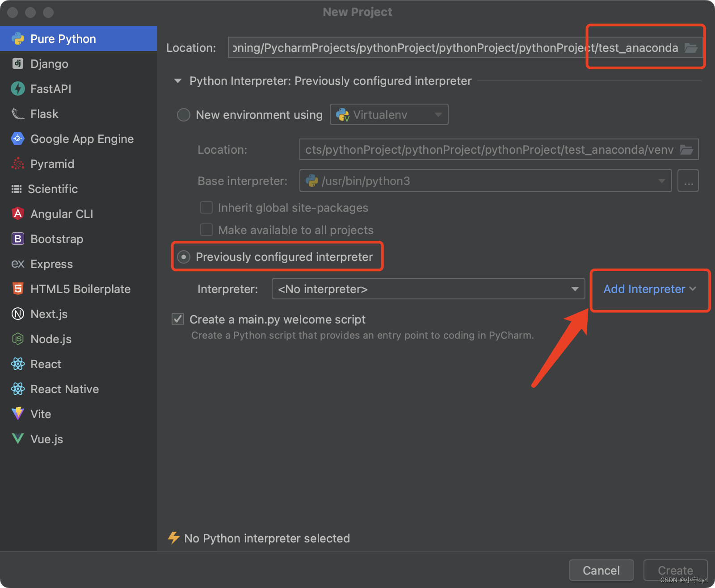
Task: Click the Scientific grid icon
Action: (x=17, y=189)
